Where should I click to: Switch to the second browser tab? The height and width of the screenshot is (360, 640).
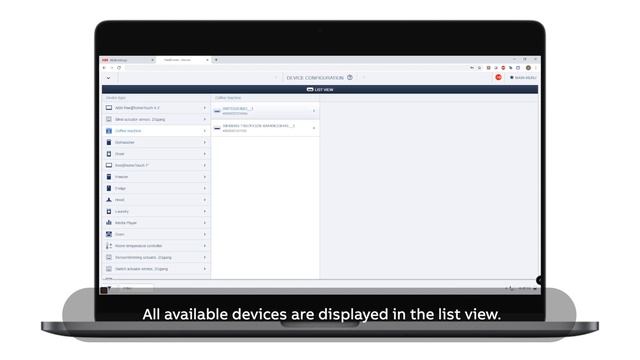point(183,60)
